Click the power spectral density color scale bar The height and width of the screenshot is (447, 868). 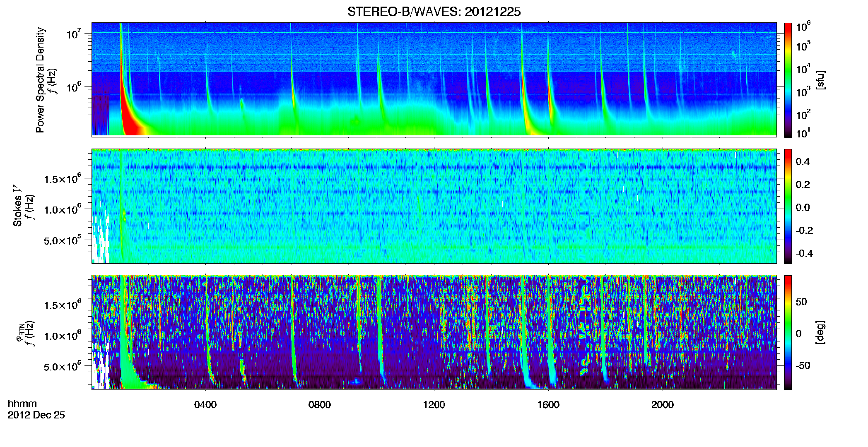pos(788,80)
